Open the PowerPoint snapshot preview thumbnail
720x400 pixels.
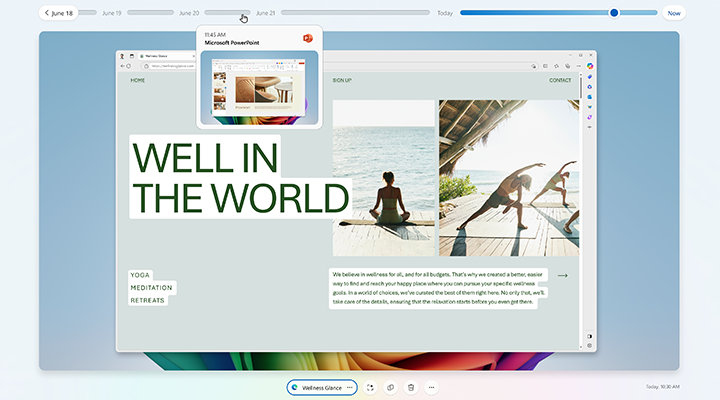click(x=259, y=87)
